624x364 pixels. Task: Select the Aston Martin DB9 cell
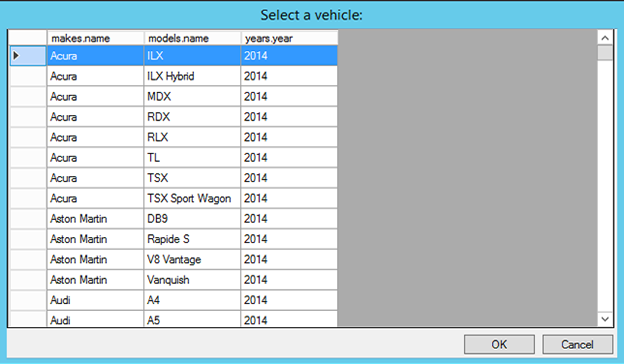coord(192,218)
